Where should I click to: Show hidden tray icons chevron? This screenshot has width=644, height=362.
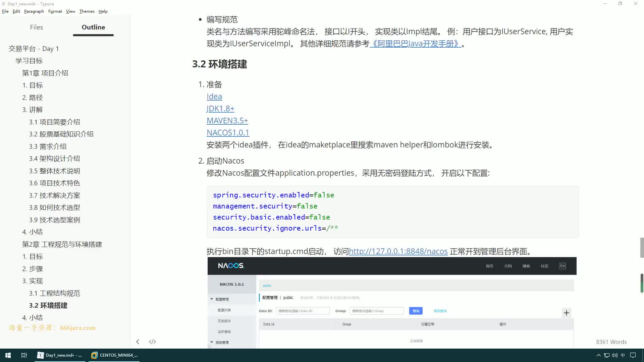pyautogui.click(x=598, y=355)
